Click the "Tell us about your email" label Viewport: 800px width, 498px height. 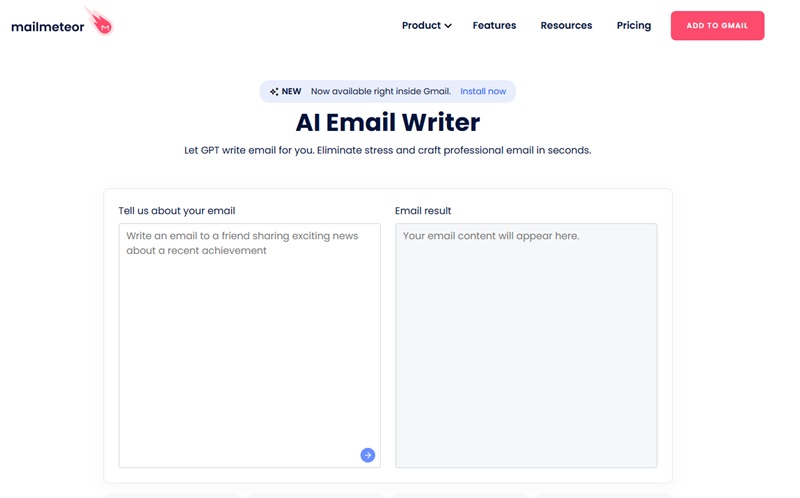(177, 211)
